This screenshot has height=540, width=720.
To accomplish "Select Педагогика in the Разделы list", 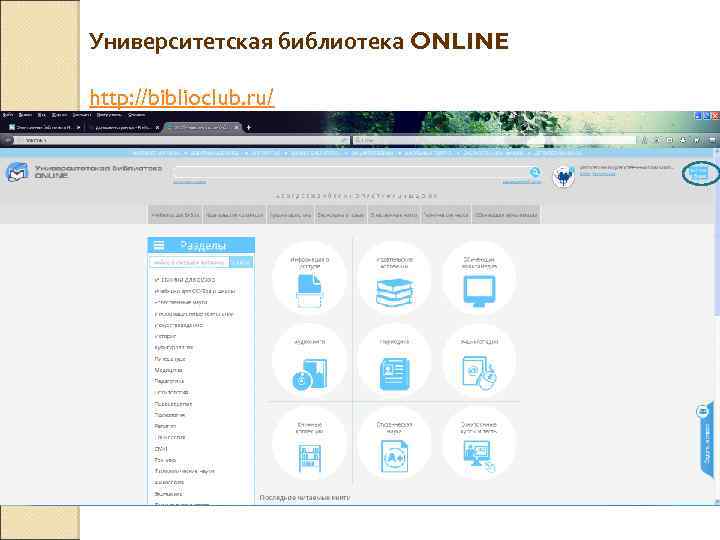I will (x=169, y=381).
